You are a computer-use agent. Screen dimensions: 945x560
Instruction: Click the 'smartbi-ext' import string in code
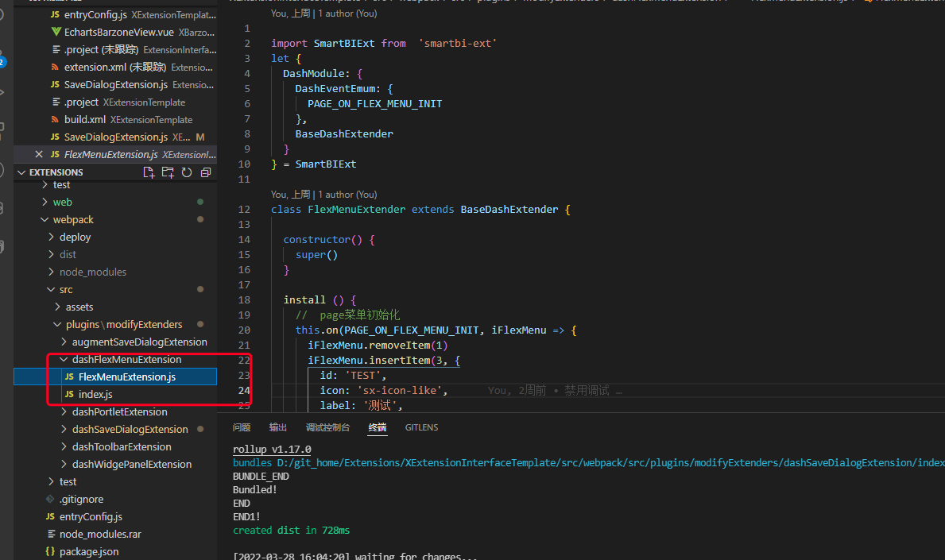458,44
